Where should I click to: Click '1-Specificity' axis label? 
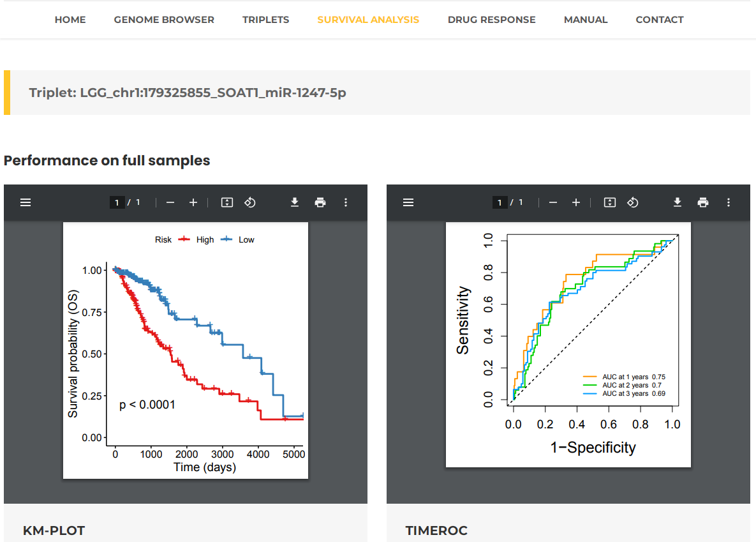tap(593, 448)
